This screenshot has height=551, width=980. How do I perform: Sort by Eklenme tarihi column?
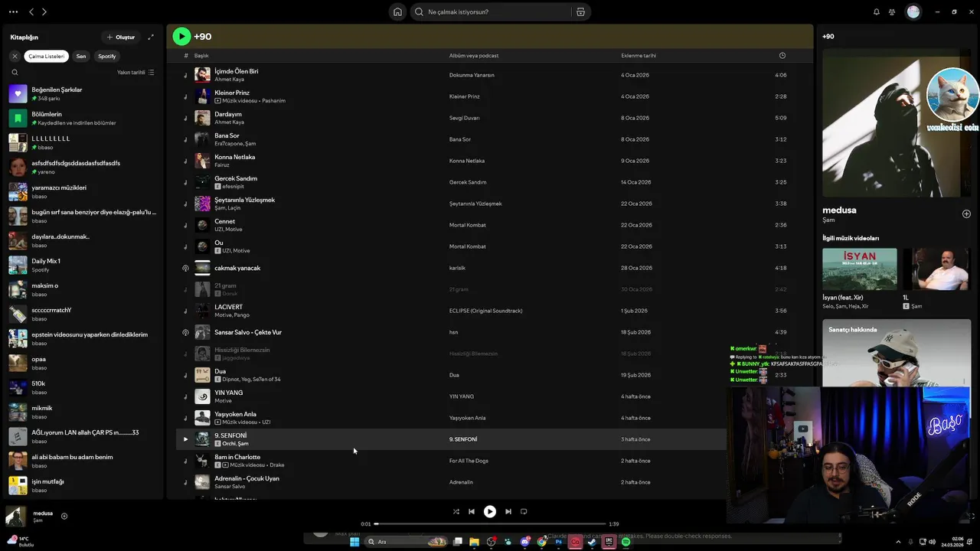coord(639,56)
